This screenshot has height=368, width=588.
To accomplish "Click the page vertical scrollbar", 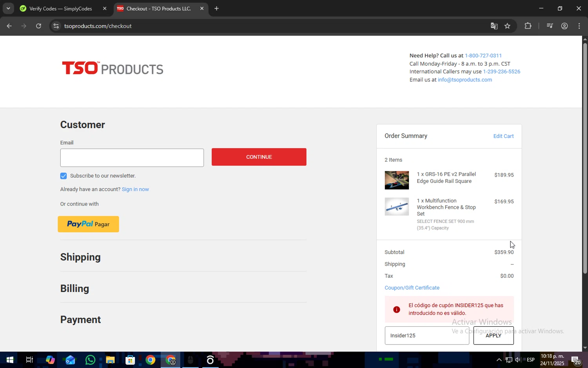I will click(585, 158).
